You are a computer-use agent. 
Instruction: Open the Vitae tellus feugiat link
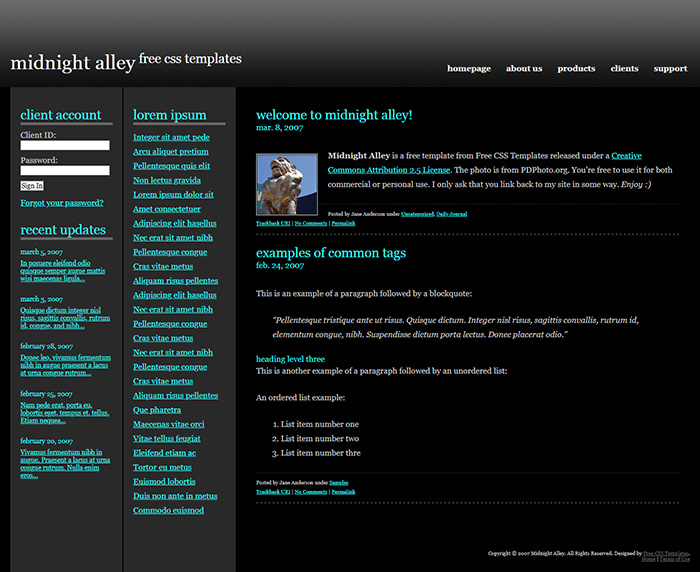(167, 438)
